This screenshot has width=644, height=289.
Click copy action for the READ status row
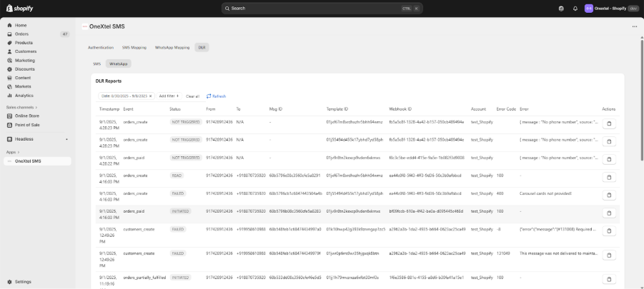pos(609,176)
